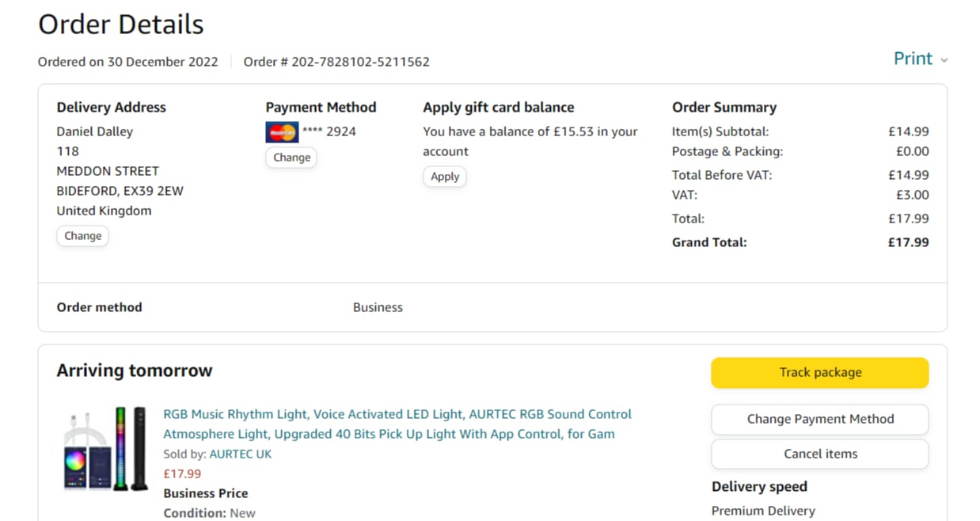Click the Arriving tomorrow heading

(x=135, y=371)
